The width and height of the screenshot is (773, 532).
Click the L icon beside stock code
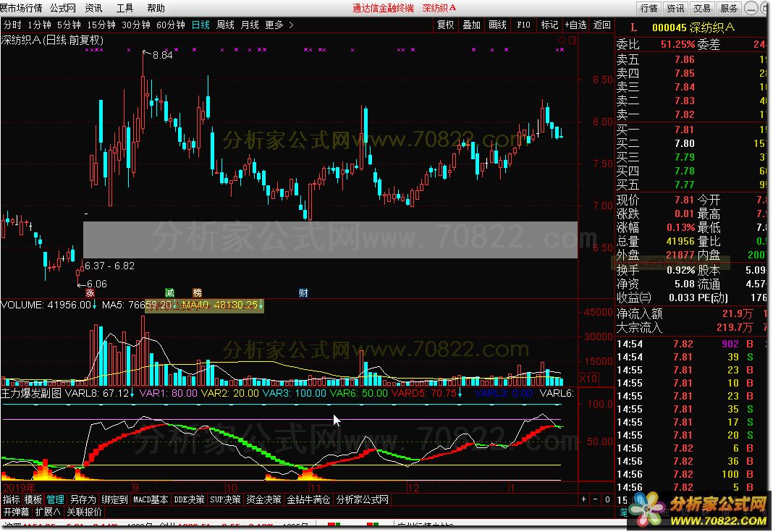[x=633, y=28]
